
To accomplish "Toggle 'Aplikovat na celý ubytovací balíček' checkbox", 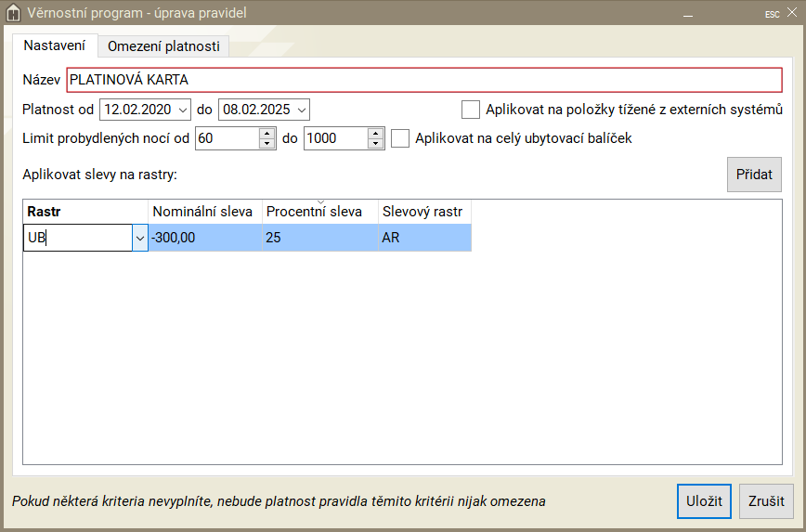I will coord(400,138).
